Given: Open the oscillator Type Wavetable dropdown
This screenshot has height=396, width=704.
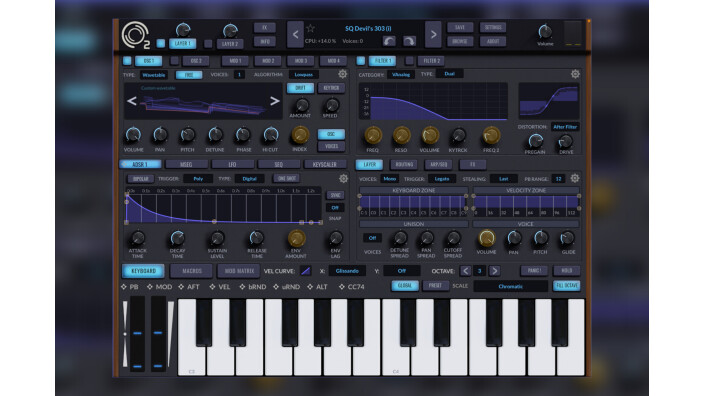Looking at the screenshot, I should tap(154, 75).
